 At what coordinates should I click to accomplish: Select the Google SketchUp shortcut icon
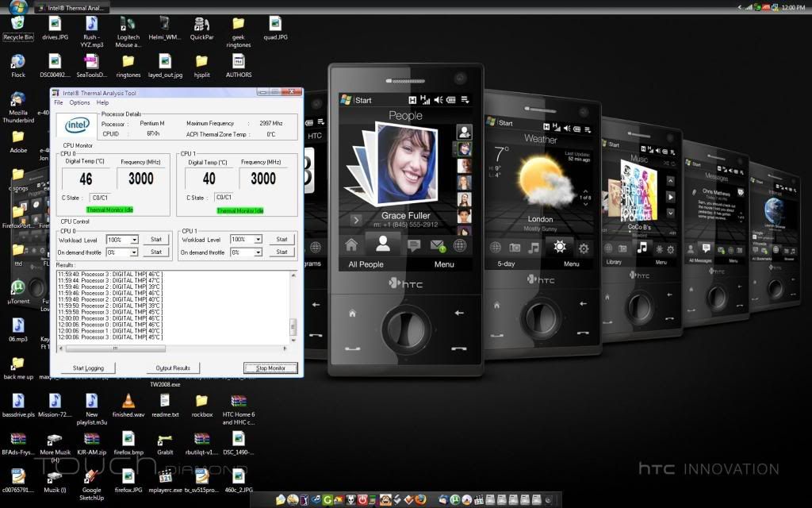pyautogui.click(x=92, y=484)
